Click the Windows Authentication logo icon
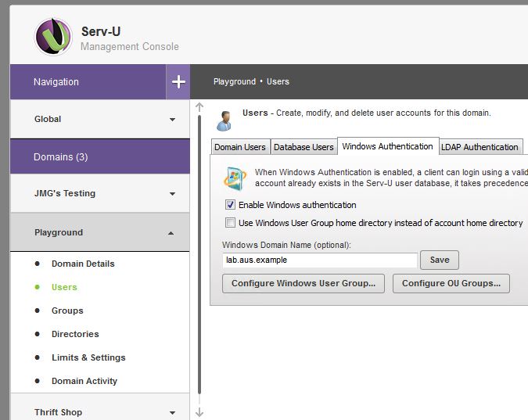Screen dimensions: 528x420 pyautogui.click(x=235, y=178)
